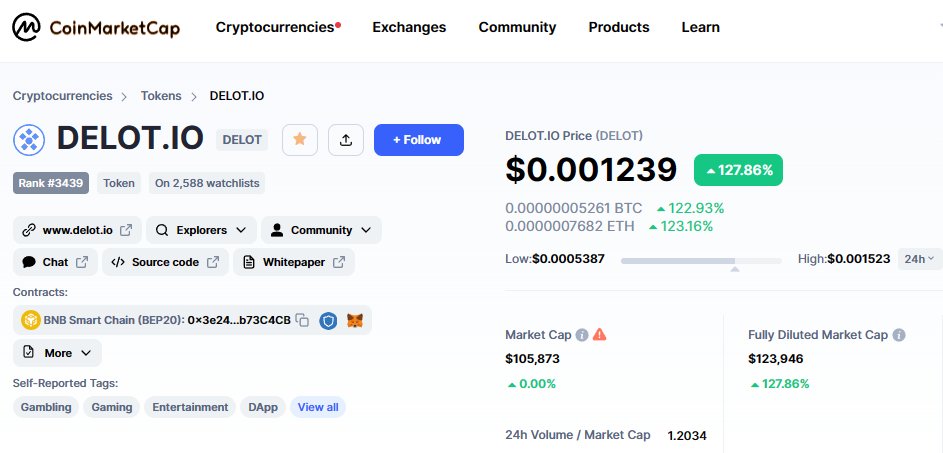Click View all tags
943x453 pixels.
(x=318, y=407)
